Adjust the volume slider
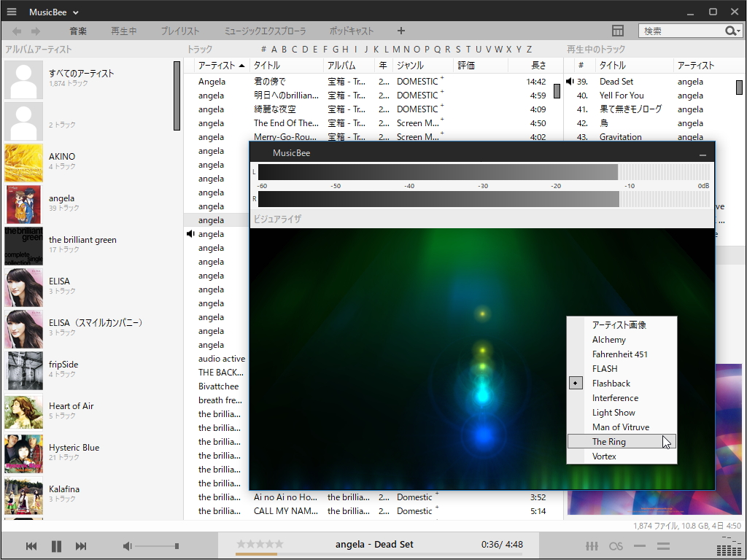 point(157,546)
